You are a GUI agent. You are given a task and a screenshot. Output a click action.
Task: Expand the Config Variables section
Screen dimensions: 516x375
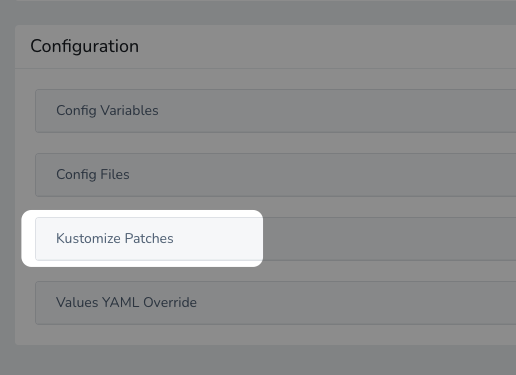(x=276, y=111)
